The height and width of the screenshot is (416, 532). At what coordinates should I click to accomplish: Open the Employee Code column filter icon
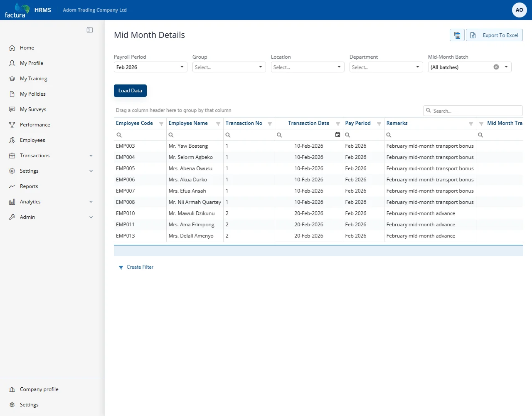click(x=161, y=124)
